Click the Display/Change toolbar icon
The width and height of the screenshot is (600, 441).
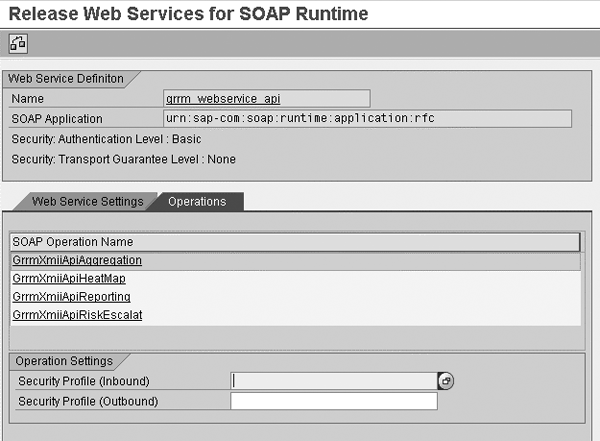point(18,43)
